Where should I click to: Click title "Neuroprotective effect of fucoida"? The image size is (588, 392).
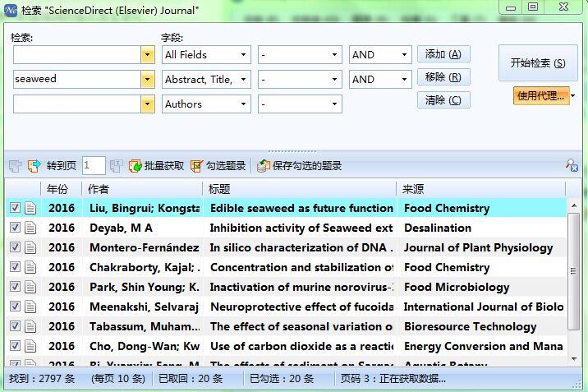point(301,307)
